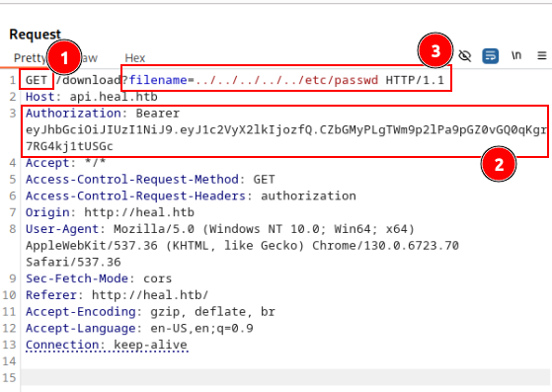Click Access-Control-Request-Method header name
This screenshot has height=392, width=552.
click(132, 179)
